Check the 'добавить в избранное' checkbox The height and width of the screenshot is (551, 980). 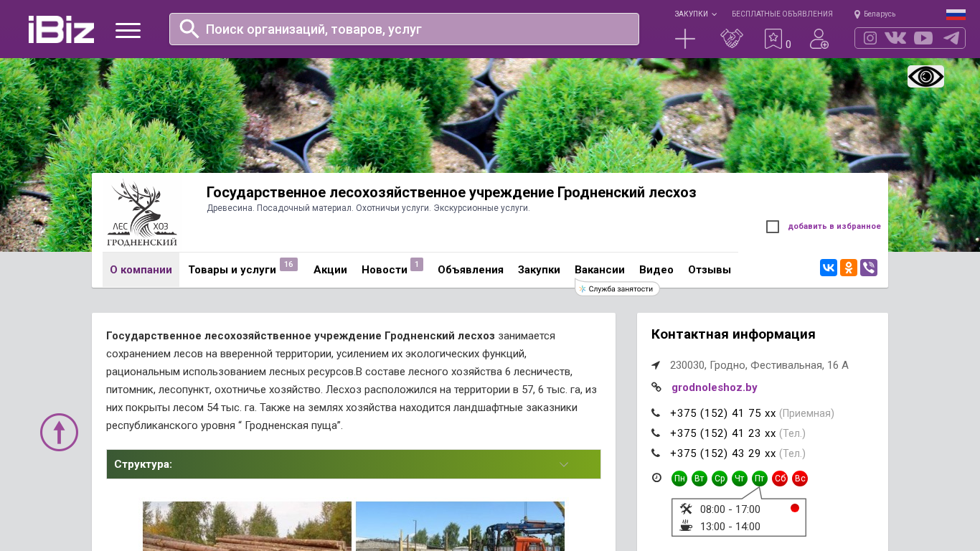click(773, 227)
